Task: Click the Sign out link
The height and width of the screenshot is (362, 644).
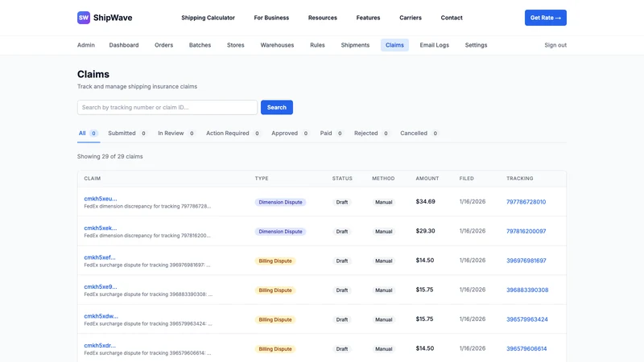Action: 555,45
